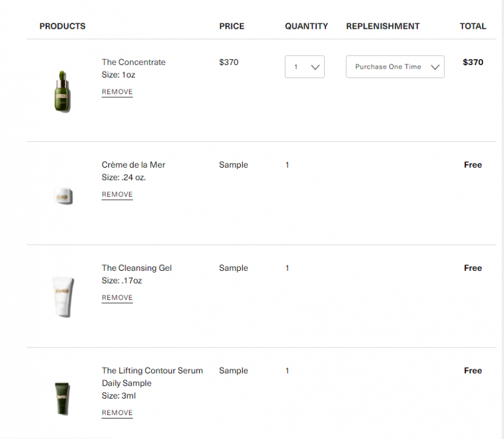Remove The Lifting Contour Serum sample

(x=117, y=413)
